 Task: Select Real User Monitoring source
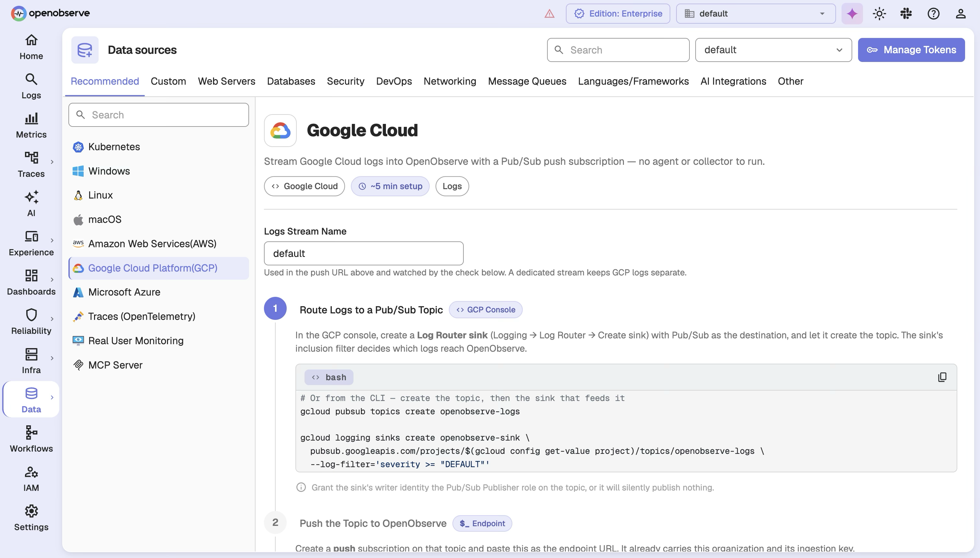159,341
